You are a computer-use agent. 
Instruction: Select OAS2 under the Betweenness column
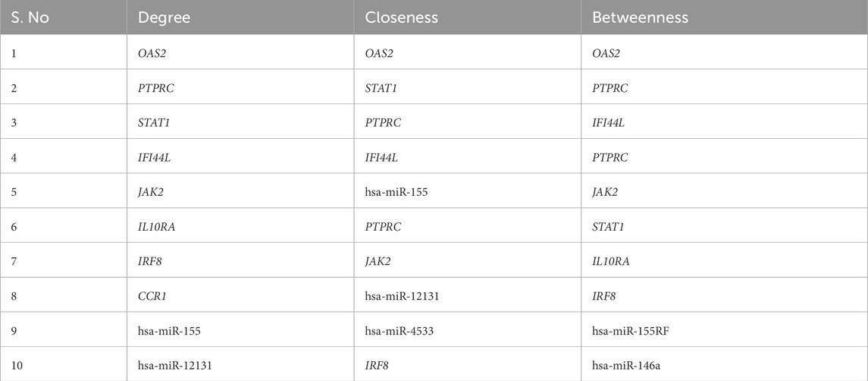coord(609,53)
